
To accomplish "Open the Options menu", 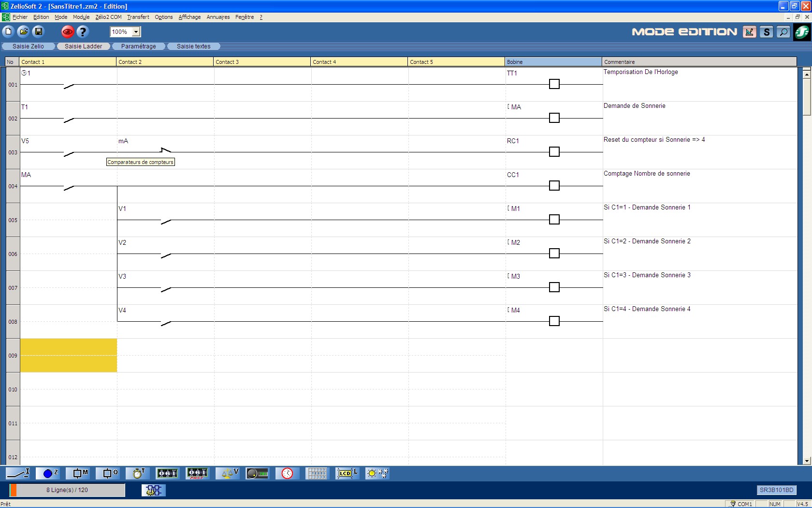I will pyautogui.click(x=164, y=17).
